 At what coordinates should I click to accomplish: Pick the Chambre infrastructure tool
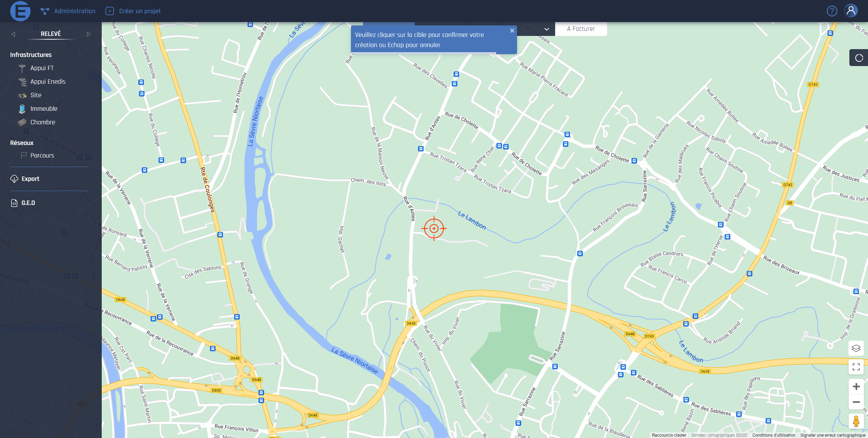coord(42,122)
